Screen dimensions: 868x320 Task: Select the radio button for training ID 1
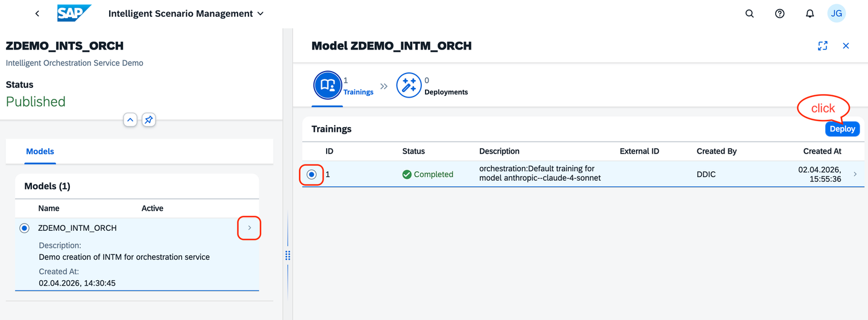coord(312,174)
